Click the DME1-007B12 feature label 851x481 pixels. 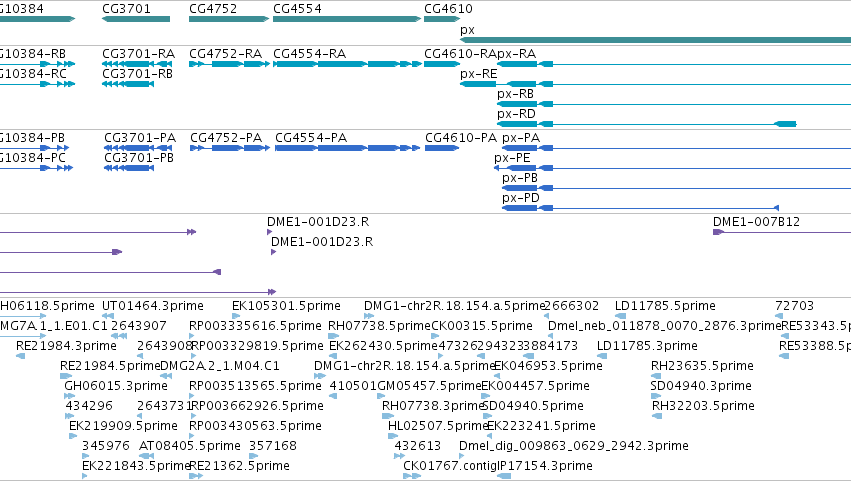[757, 221]
